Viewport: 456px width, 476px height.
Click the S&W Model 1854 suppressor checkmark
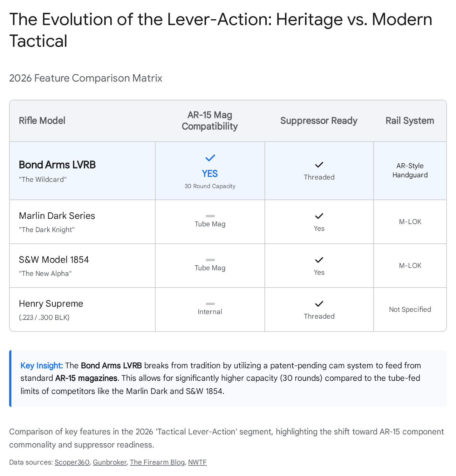(319, 260)
